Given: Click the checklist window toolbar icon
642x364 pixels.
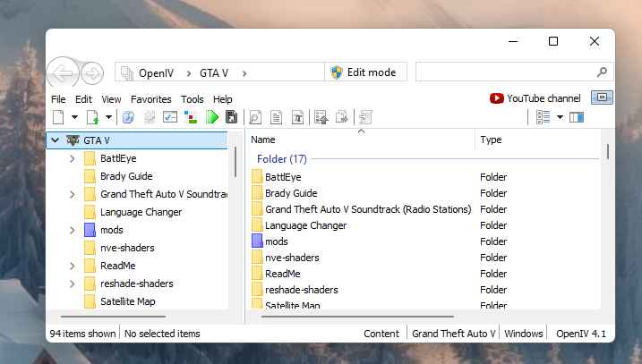Looking at the screenshot, I should click(170, 117).
